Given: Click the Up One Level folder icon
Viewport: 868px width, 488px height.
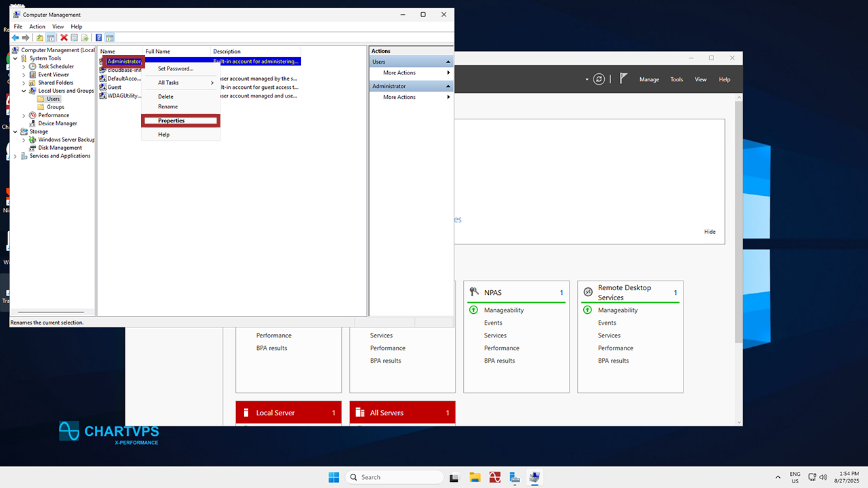Looking at the screenshot, I should click(39, 38).
